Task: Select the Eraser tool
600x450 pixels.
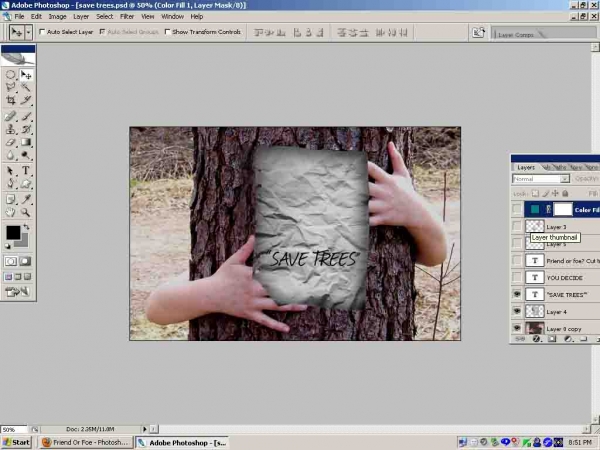Action: coord(11,142)
